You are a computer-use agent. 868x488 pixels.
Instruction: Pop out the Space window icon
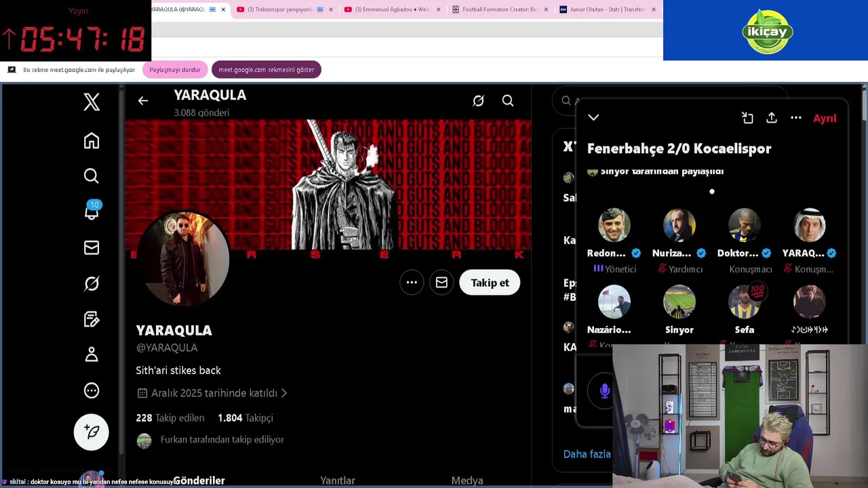(747, 118)
